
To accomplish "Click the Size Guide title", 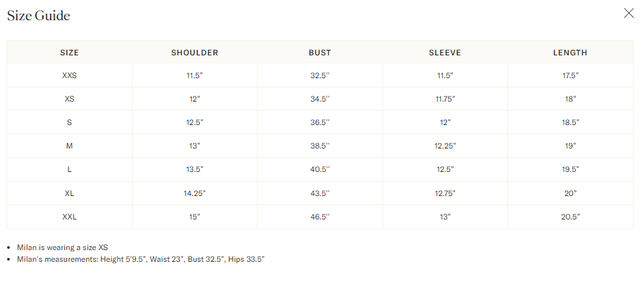I will [x=38, y=16].
